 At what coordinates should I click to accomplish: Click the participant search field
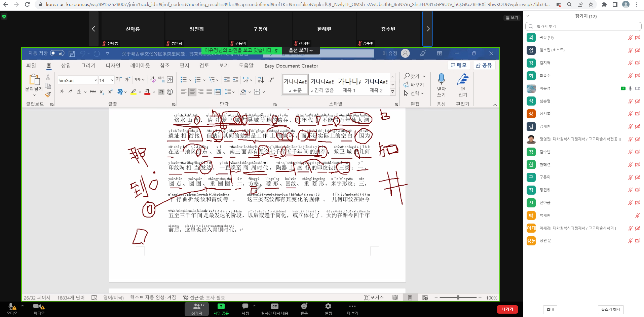click(583, 27)
